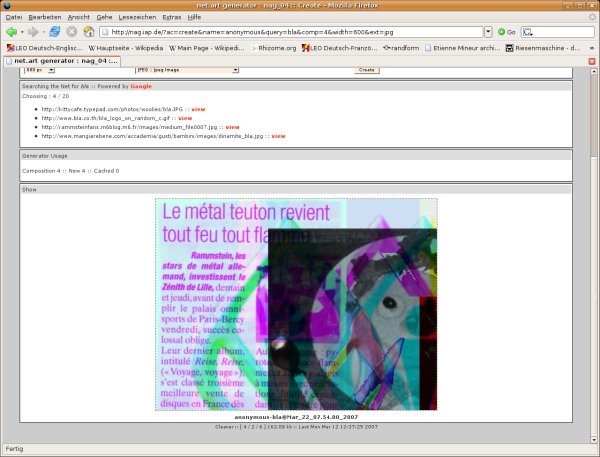Open the Extras menu
This screenshot has height=457, width=600.
(171, 17)
